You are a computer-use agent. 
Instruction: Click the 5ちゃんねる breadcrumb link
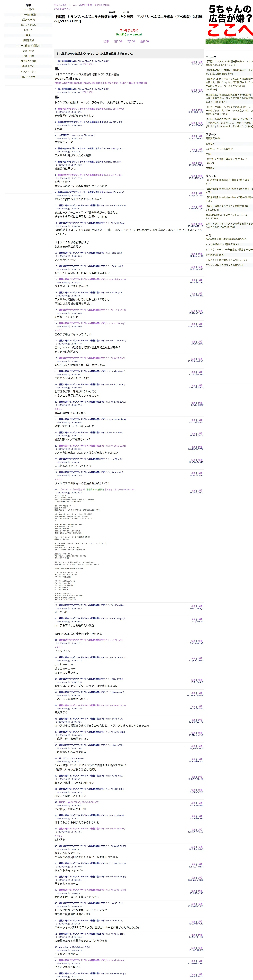(x=60, y=5)
